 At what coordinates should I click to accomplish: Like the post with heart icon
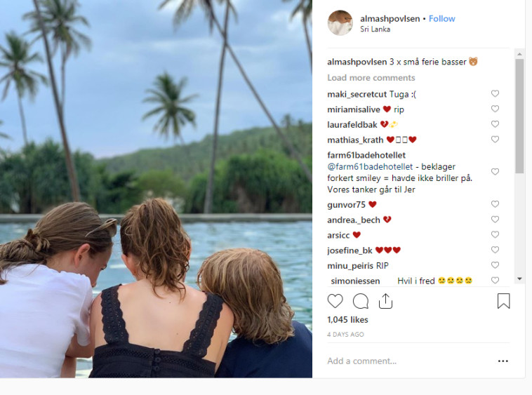pos(335,301)
